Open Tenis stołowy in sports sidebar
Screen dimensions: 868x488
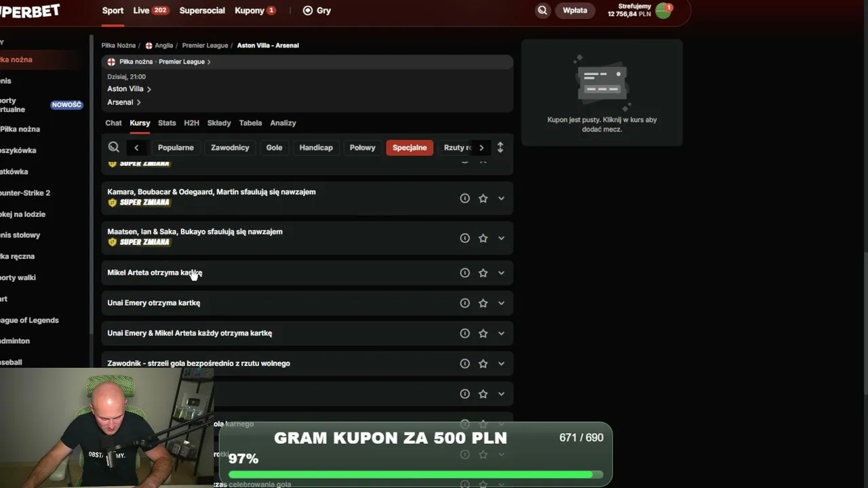point(20,235)
